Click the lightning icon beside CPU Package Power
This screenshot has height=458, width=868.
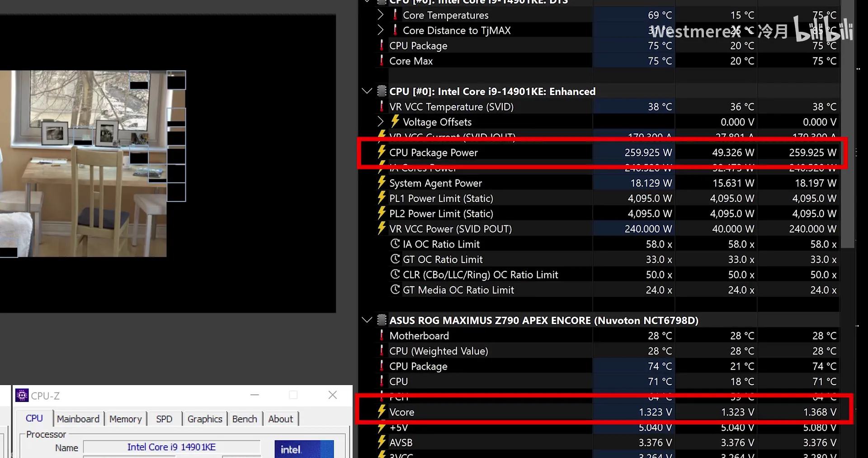click(x=382, y=152)
